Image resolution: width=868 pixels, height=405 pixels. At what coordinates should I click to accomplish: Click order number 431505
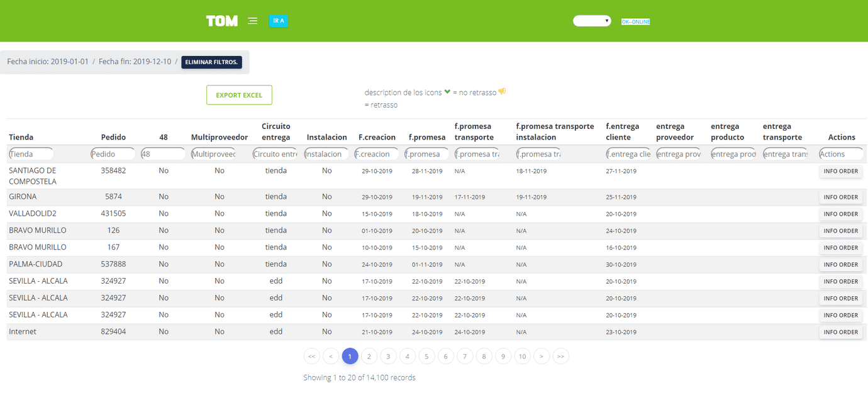[113, 214]
